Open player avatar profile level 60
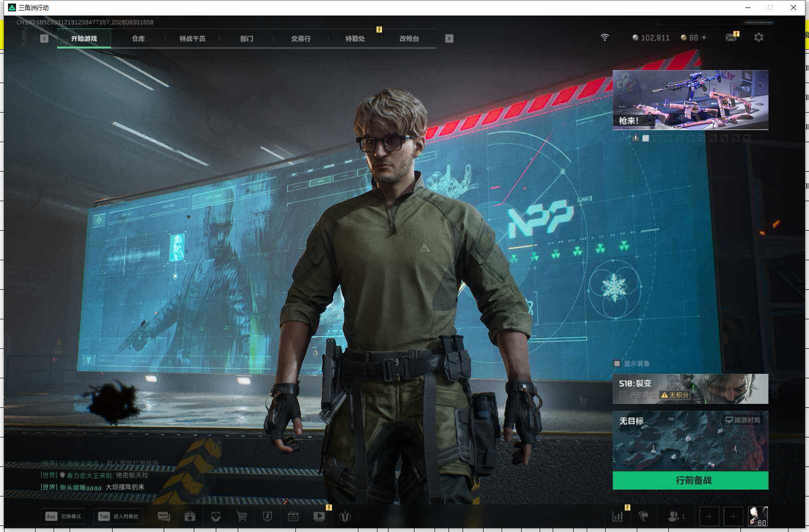Image resolution: width=809 pixels, height=532 pixels. pos(757,516)
